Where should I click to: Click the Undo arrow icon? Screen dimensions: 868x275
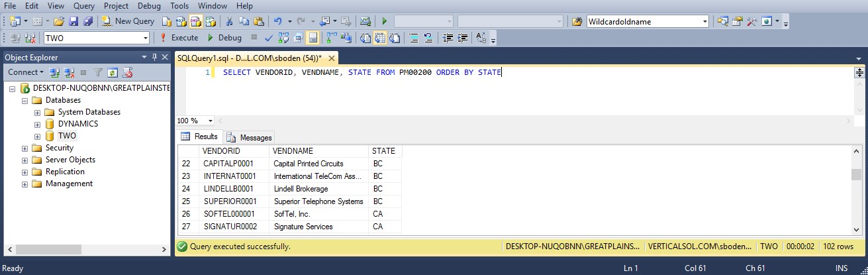pos(278,21)
